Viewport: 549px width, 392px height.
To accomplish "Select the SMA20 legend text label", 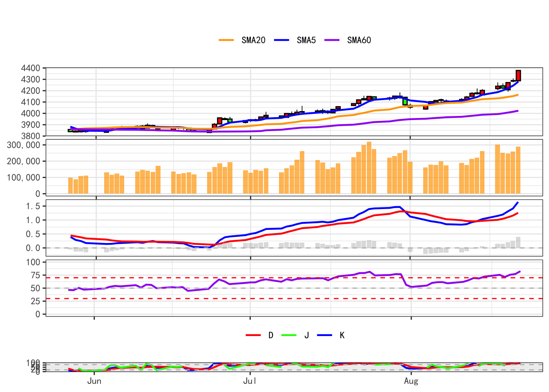I will click(253, 40).
